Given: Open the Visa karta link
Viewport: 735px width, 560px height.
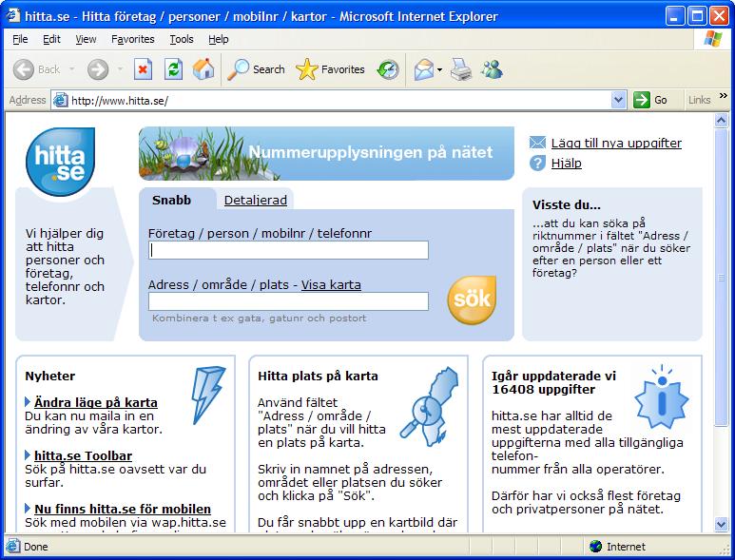Looking at the screenshot, I should (x=331, y=284).
